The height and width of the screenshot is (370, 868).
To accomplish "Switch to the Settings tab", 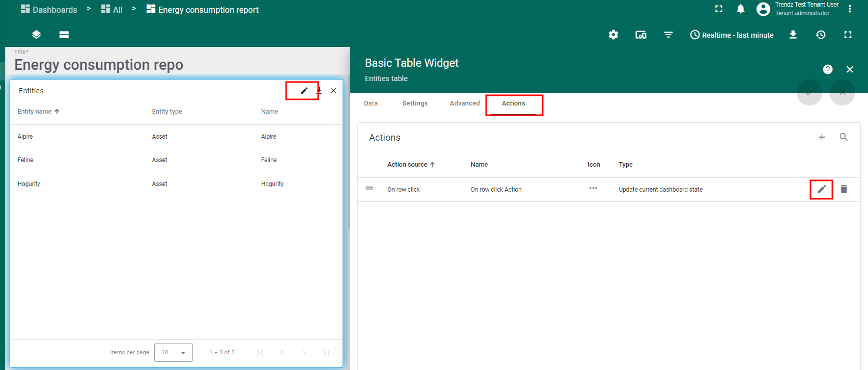I will pos(415,103).
